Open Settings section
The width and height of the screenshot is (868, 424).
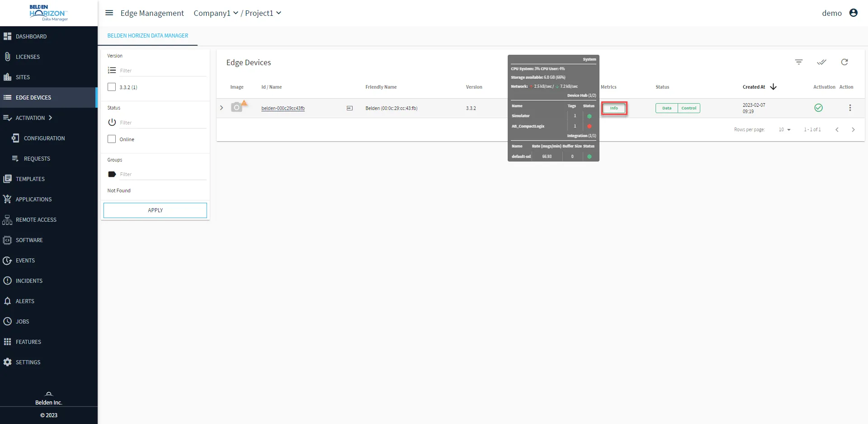48,362
